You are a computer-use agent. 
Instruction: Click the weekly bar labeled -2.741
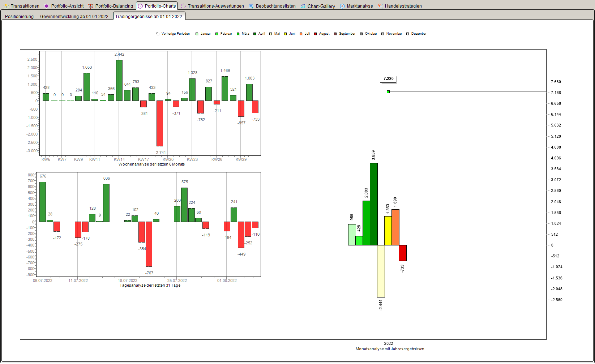tap(160, 123)
